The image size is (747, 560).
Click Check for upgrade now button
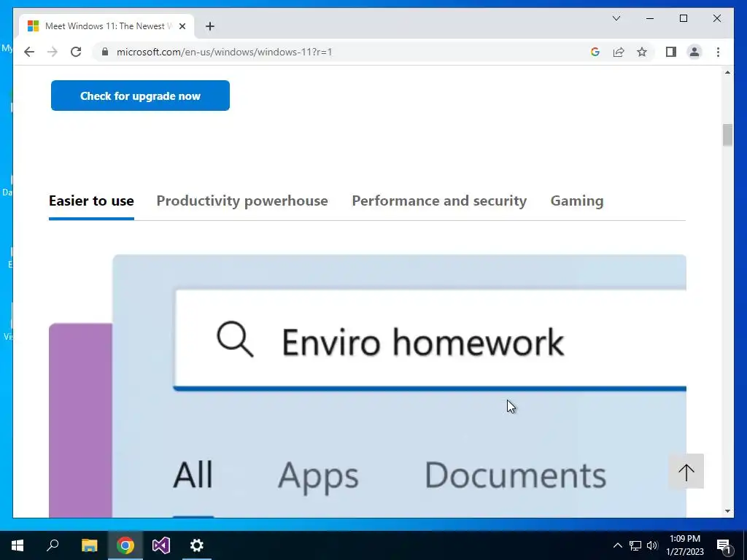click(140, 96)
